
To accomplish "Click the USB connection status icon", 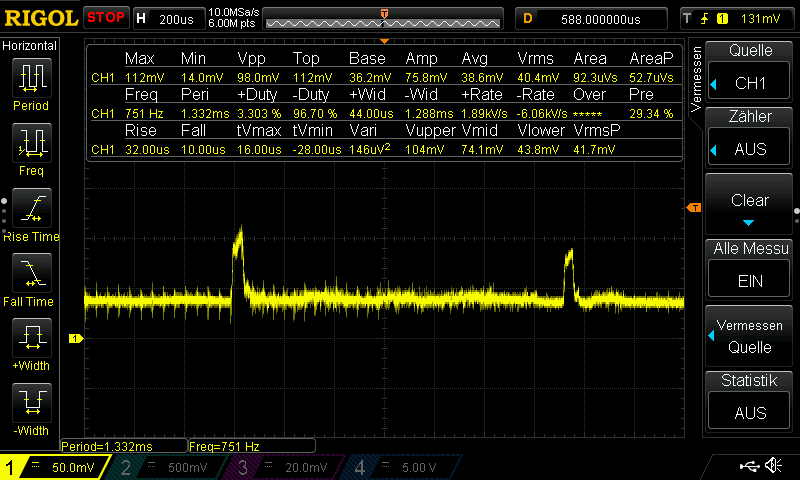I will 748,466.
